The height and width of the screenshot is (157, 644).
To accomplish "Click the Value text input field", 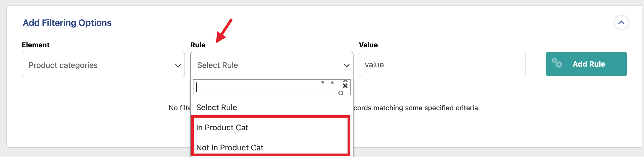I will coord(442,65).
